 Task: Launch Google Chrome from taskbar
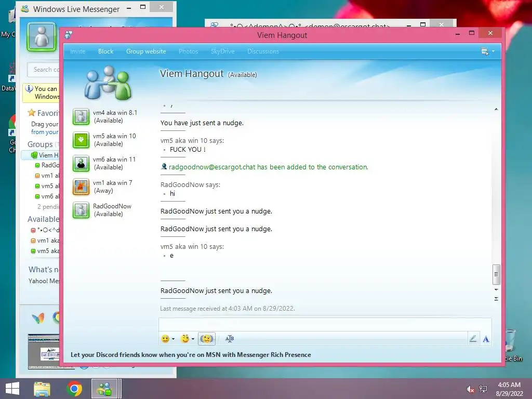click(74, 389)
